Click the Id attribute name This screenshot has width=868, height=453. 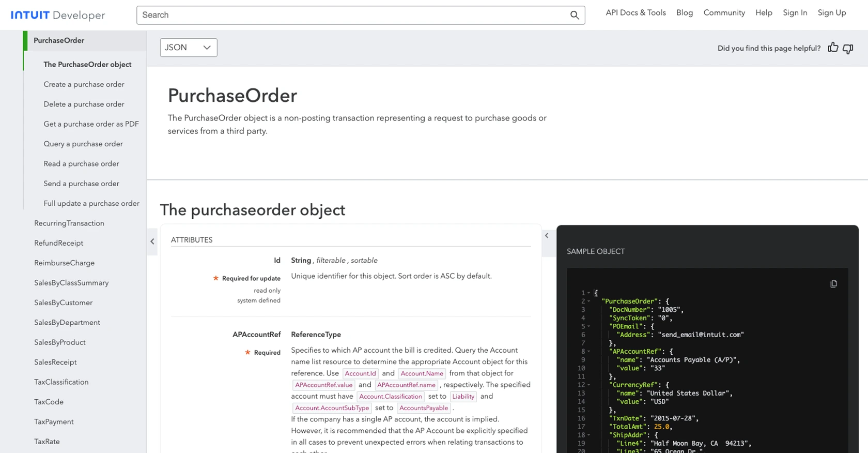point(277,260)
